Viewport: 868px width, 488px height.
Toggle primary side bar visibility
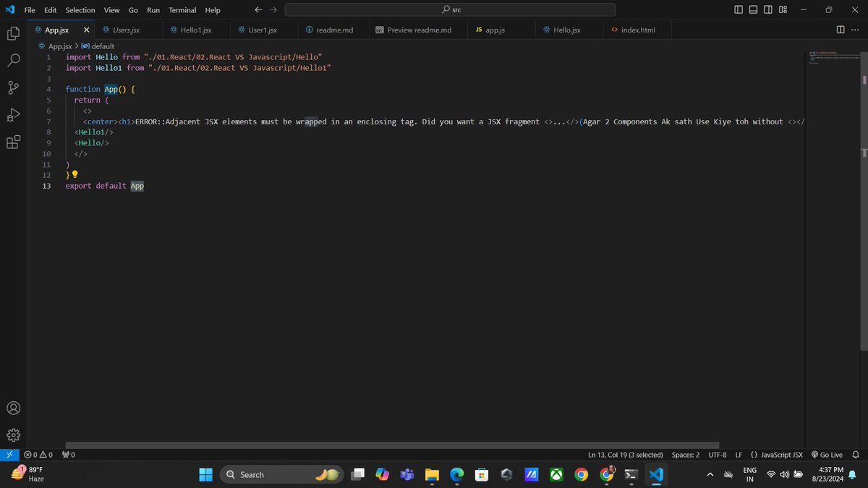738,9
